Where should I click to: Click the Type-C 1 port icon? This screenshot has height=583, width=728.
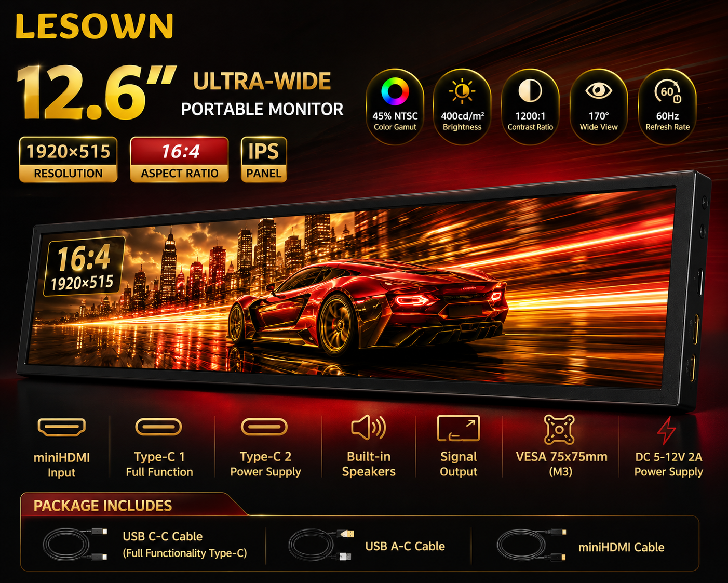pyautogui.click(x=158, y=427)
